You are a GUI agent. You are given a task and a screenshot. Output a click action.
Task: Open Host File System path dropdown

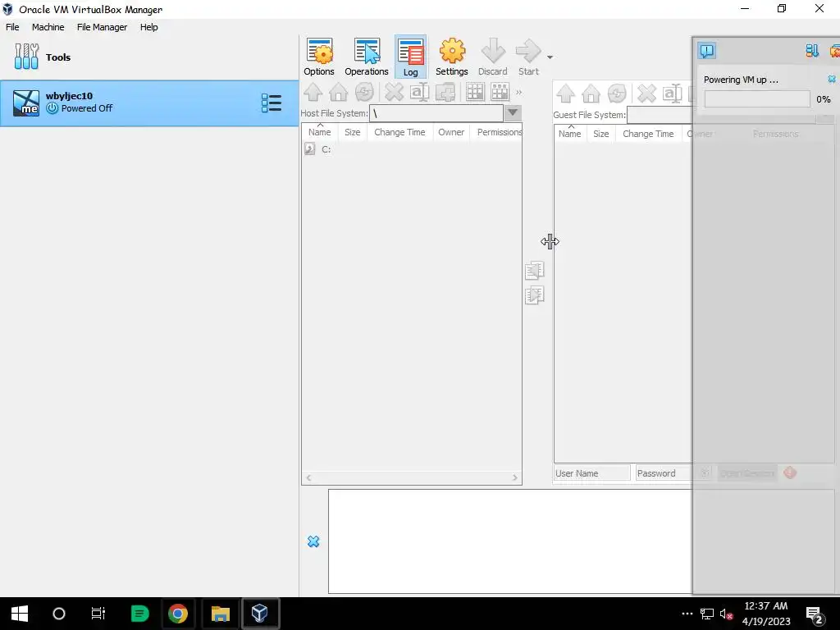click(512, 113)
